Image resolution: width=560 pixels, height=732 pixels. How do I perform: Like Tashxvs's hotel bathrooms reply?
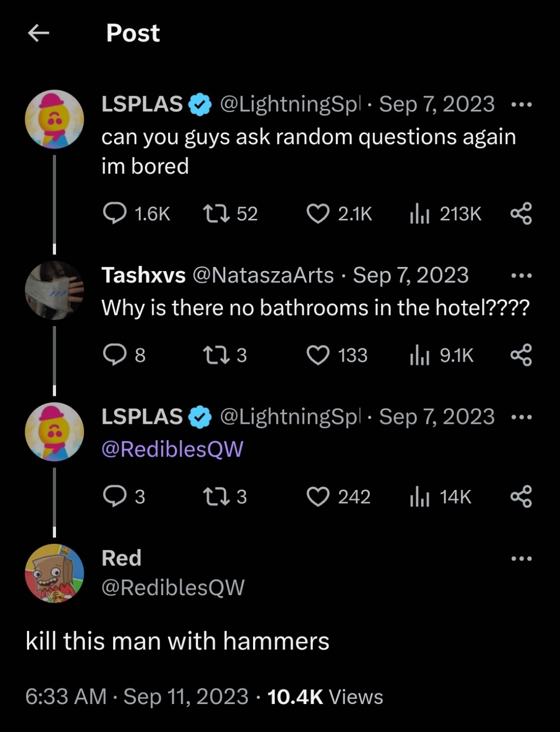pos(318,355)
